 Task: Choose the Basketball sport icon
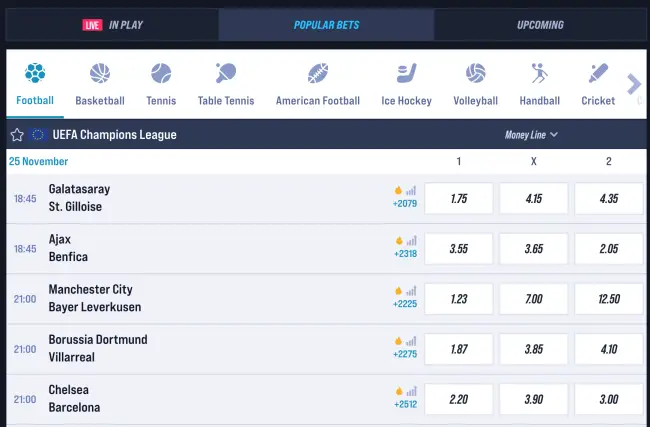[x=100, y=74]
